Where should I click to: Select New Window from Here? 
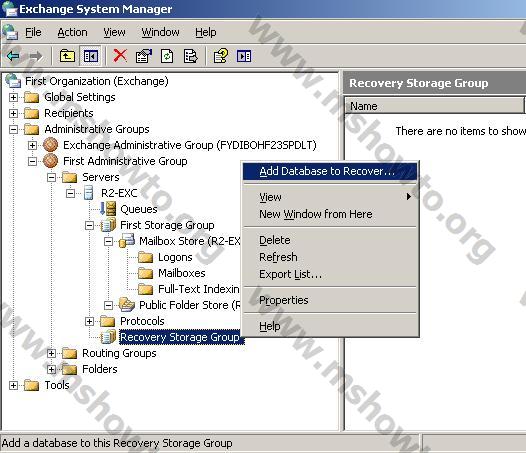(x=330, y=214)
